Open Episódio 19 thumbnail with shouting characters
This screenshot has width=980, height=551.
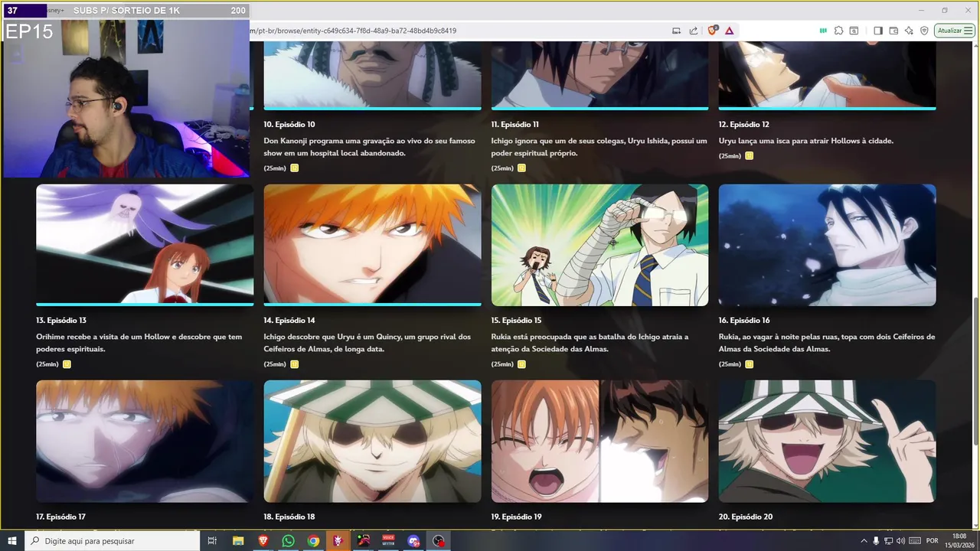[x=599, y=442]
